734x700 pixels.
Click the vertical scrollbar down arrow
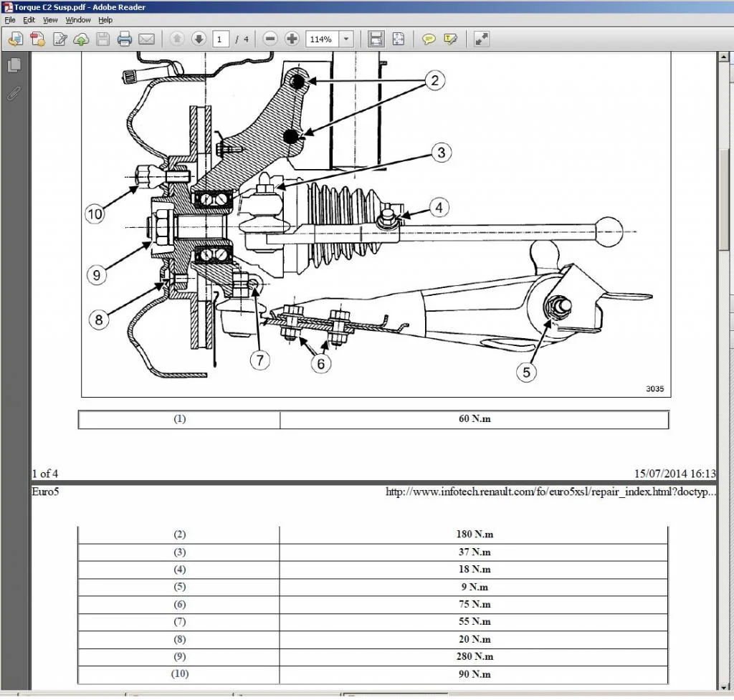[724, 687]
